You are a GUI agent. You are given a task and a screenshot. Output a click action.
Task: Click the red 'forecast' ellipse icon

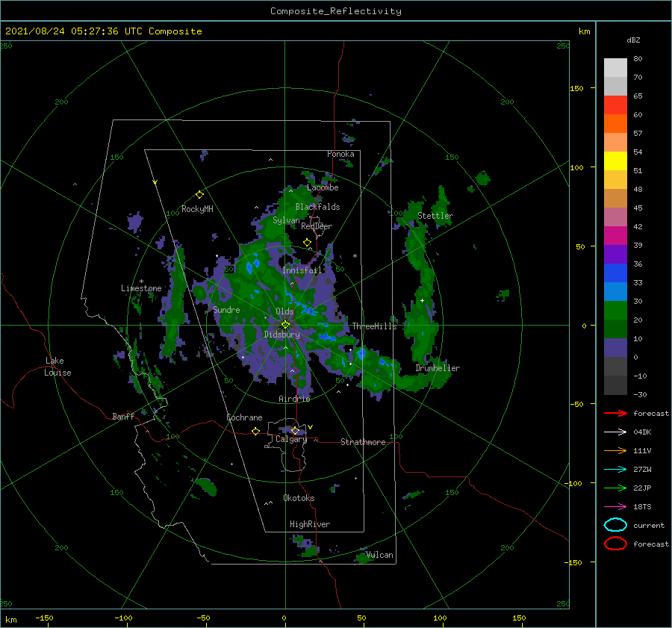coord(615,544)
